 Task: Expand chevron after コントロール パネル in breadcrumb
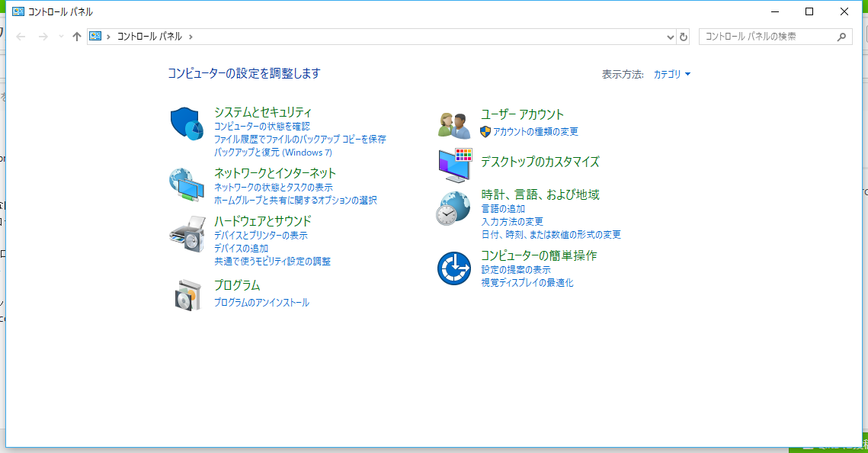(x=191, y=37)
